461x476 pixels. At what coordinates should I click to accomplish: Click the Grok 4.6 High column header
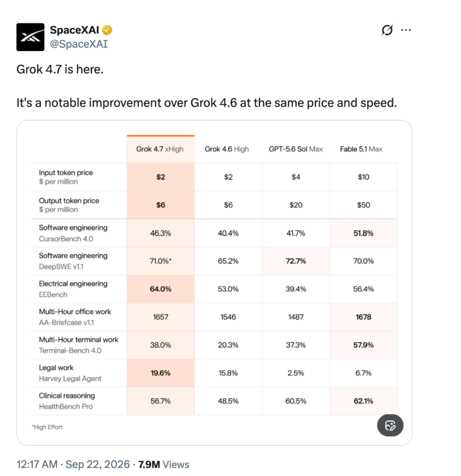click(x=227, y=149)
